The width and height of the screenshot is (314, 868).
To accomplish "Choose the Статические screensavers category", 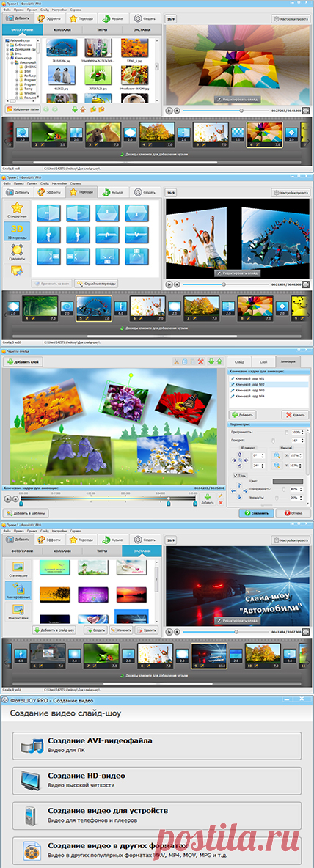I will (18, 570).
